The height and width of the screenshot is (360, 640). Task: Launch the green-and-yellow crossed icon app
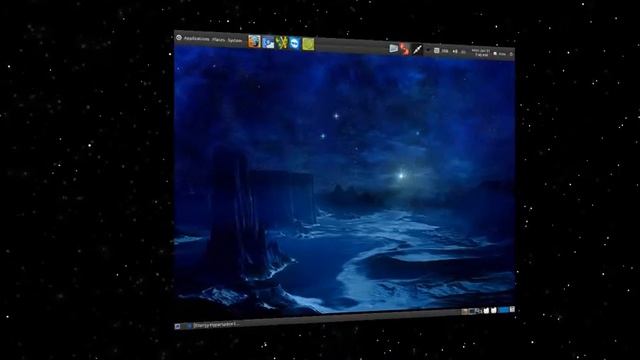(x=281, y=42)
